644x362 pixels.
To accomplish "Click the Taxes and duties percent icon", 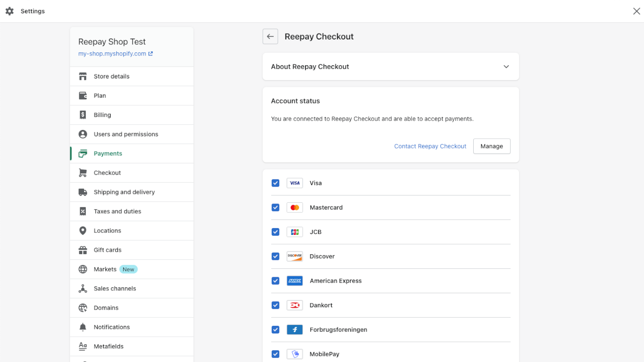I will (83, 212).
